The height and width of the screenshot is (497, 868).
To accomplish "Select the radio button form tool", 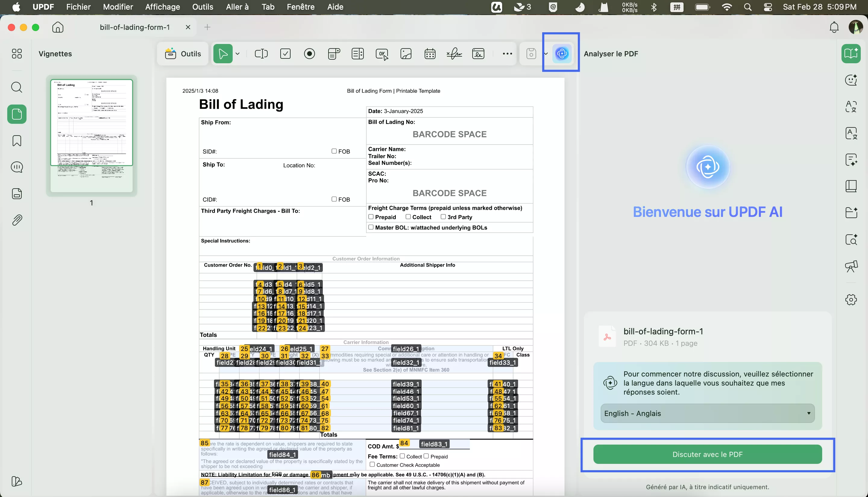I will click(x=309, y=54).
